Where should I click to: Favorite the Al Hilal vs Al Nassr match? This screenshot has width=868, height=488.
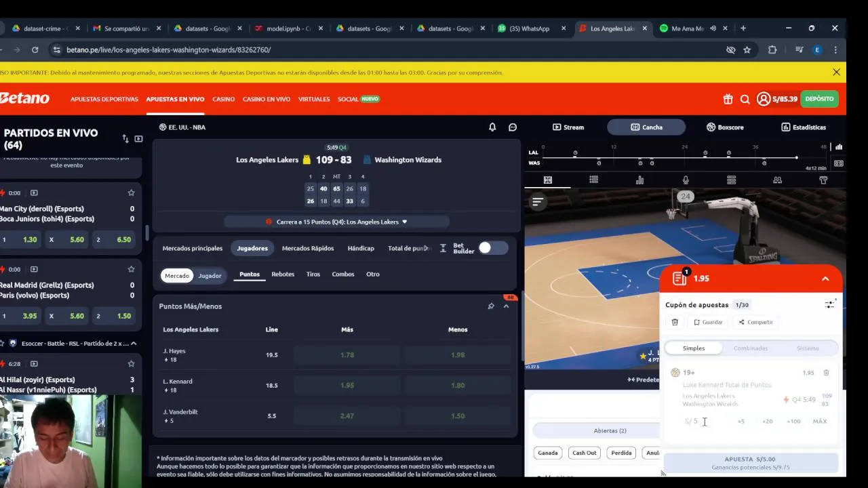point(132,363)
